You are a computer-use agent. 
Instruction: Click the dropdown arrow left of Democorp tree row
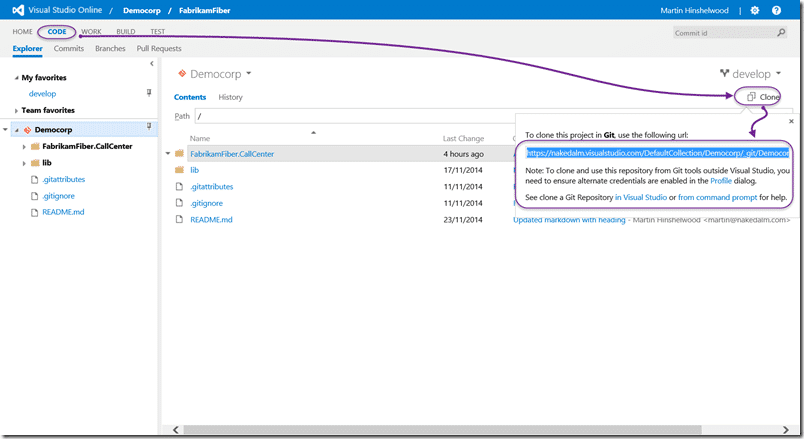(x=6, y=130)
